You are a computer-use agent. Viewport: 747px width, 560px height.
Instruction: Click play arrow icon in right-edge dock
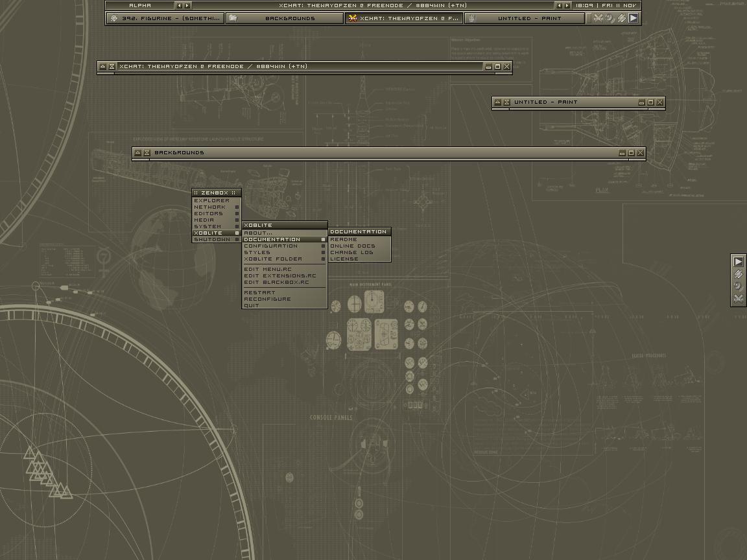click(x=739, y=261)
